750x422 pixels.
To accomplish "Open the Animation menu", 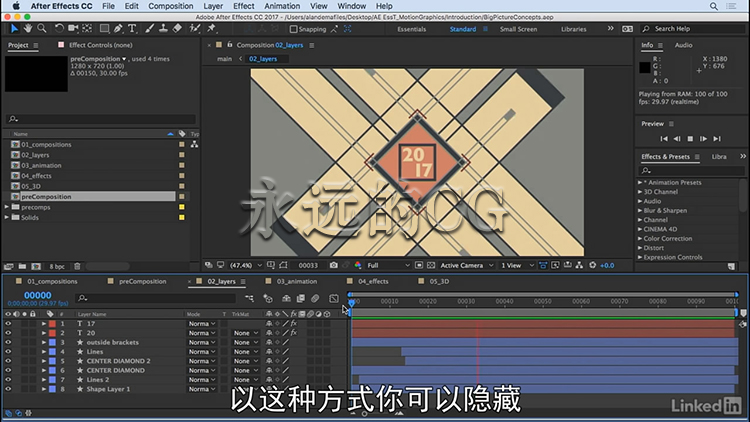I will coord(282,6).
